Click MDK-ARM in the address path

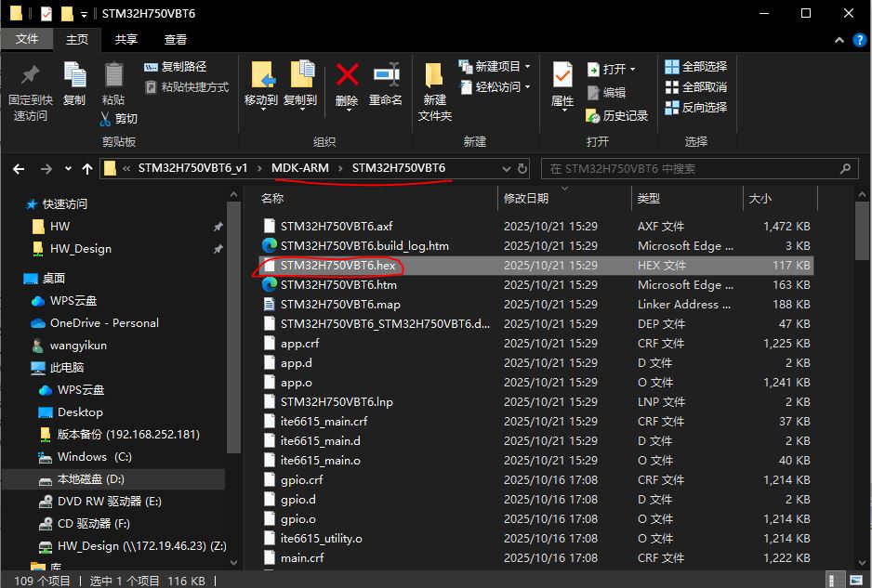[300, 168]
